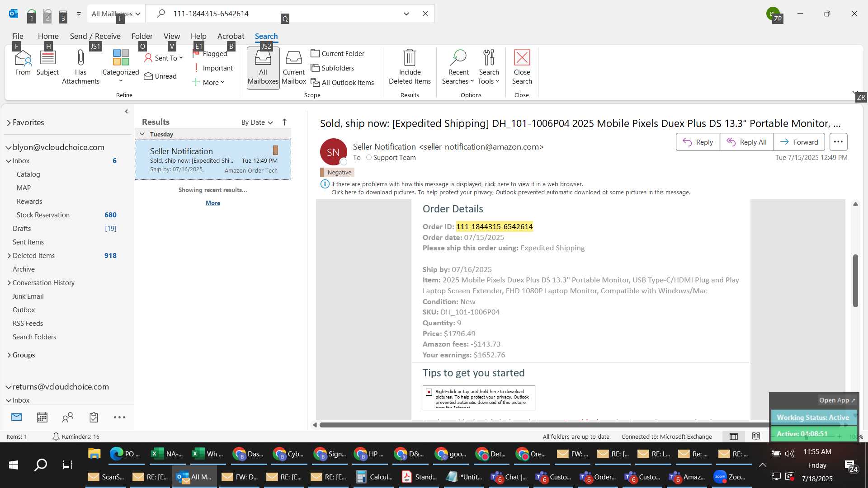Switch to Normal view in status bar
Image resolution: width=868 pixels, height=488 pixels.
click(x=733, y=436)
